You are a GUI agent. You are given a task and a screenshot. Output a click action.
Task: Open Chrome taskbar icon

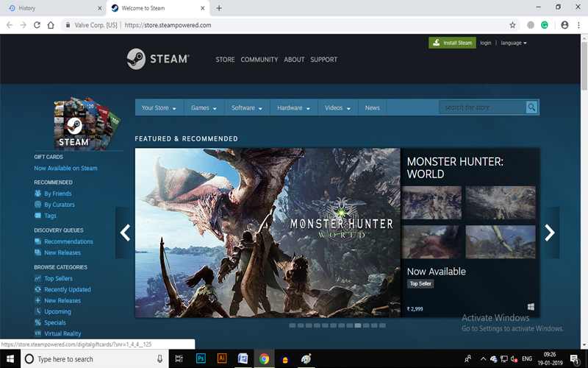264,359
